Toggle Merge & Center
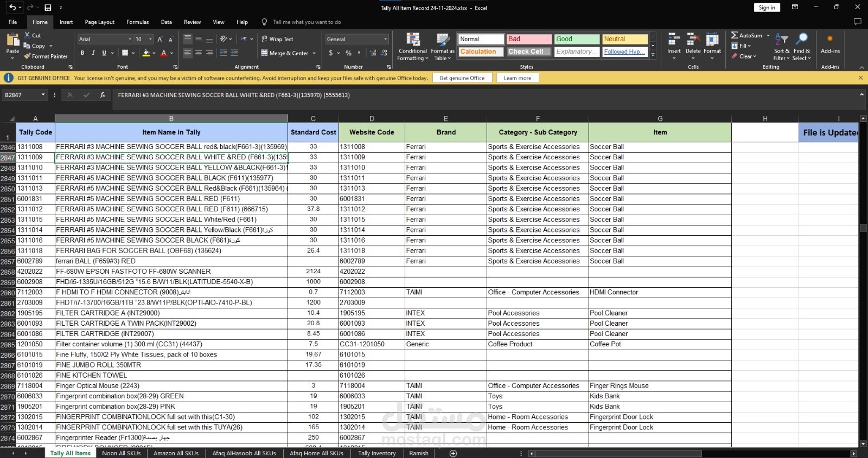Viewport: 868px width, 458px height. pos(284,53)
